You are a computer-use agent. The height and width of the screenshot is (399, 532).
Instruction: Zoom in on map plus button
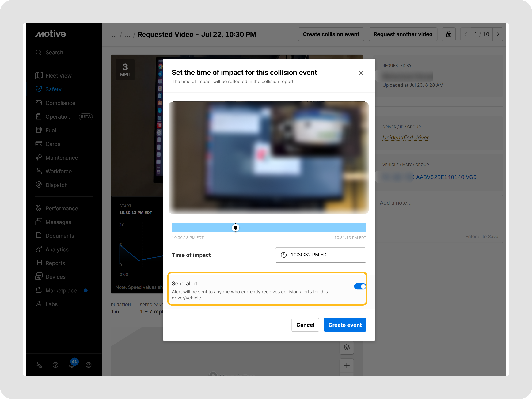[x=347, y=366]
